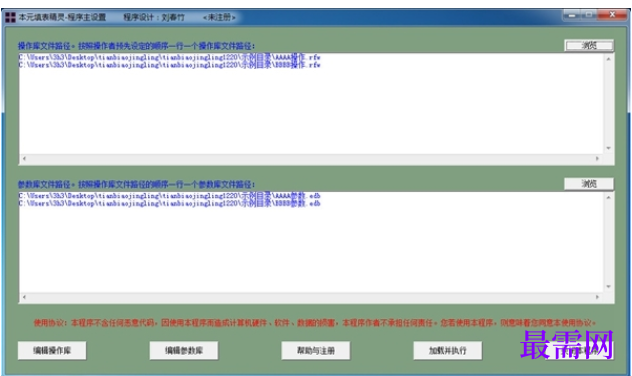Click the lower 浏览 button for the parameter library

(589, 184)
